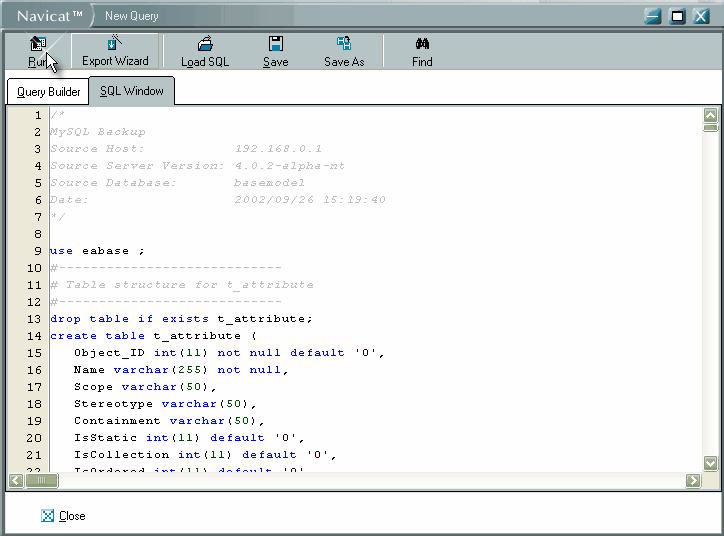The width and height of the screenshot is (724, 536).
Task: Save the current query
Action: coord(275,51)
